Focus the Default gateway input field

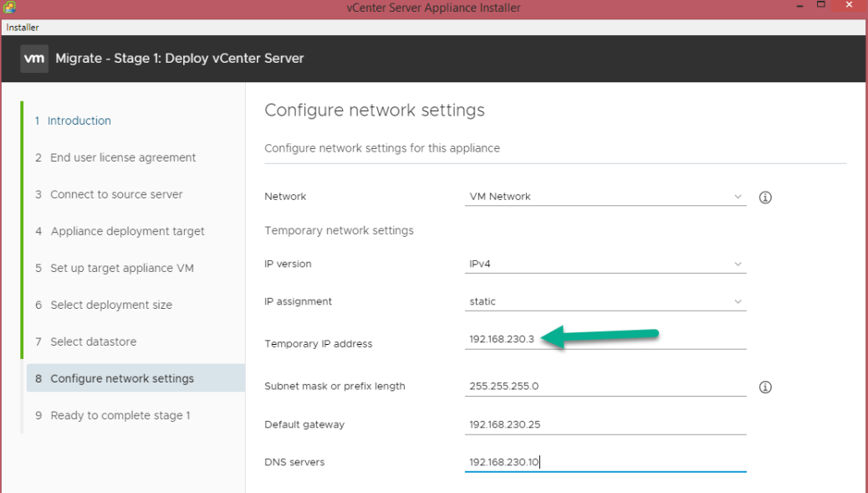click(605, 424)
